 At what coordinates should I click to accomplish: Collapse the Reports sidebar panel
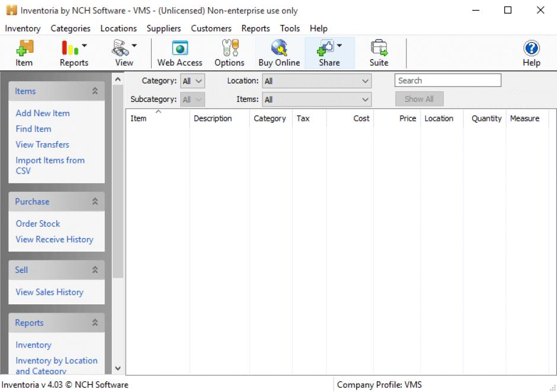(x=95, y=323)
